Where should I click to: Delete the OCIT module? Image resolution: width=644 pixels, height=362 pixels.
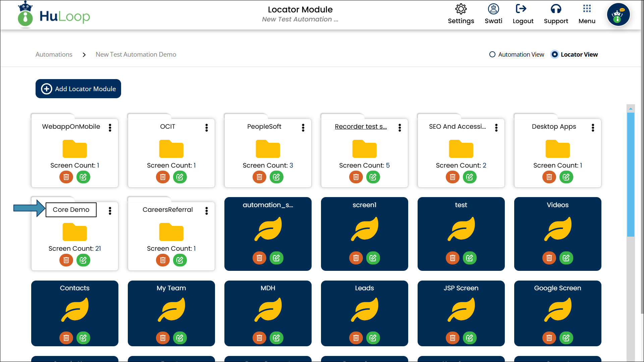click(163, 177)
